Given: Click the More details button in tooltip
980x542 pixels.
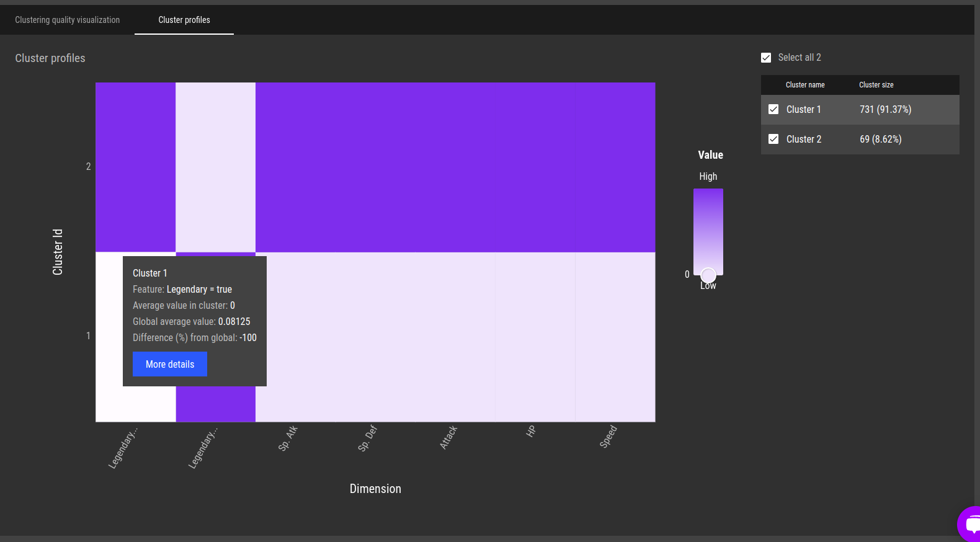Looking at the screenshot, I should point(170,364).
